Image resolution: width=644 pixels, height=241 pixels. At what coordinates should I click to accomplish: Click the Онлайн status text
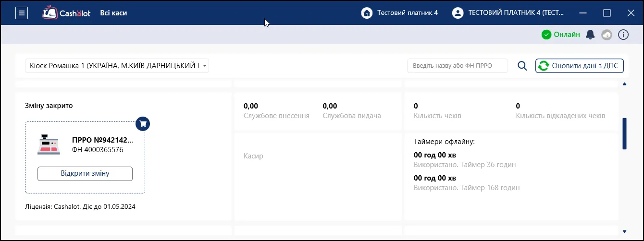567,35
